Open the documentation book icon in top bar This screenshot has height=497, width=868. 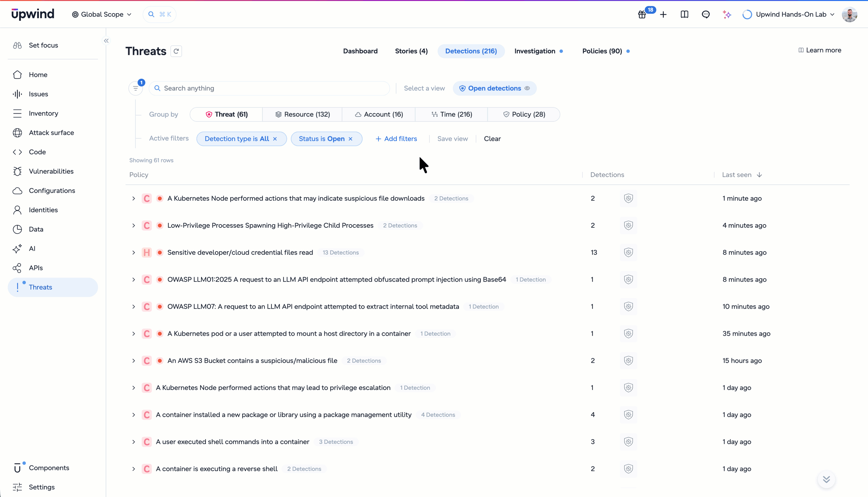tap(684, 14)
